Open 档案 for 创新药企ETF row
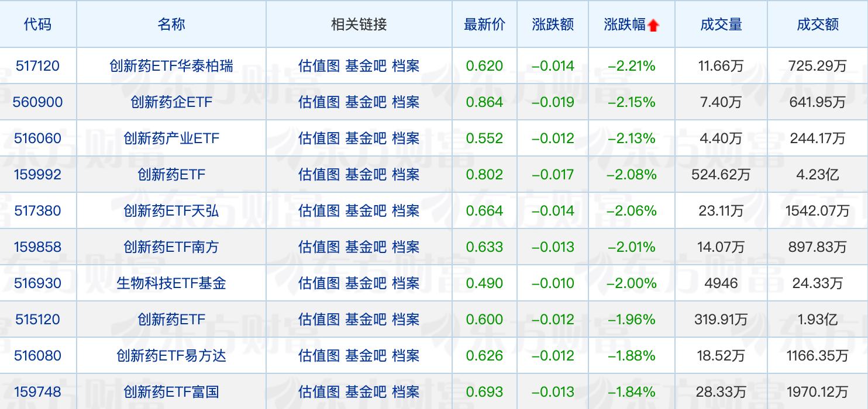Viewport: 868px width, 409px height. [x=405, y=102]
